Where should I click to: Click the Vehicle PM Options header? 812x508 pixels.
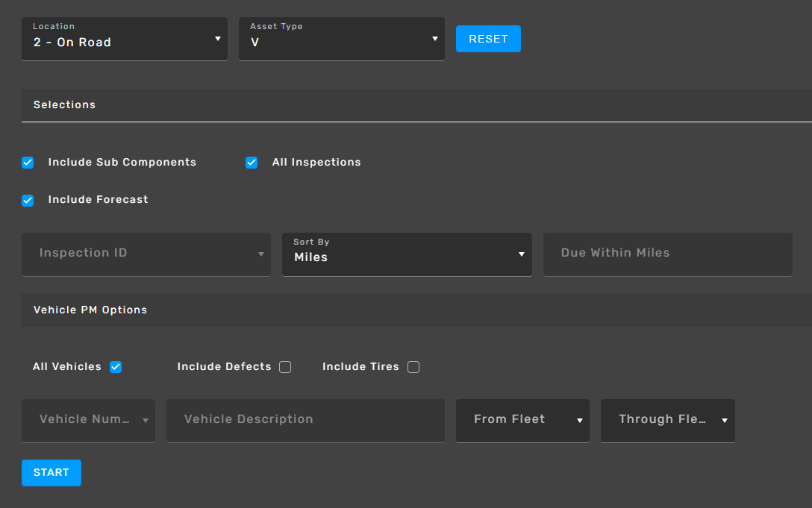point(90,310)
